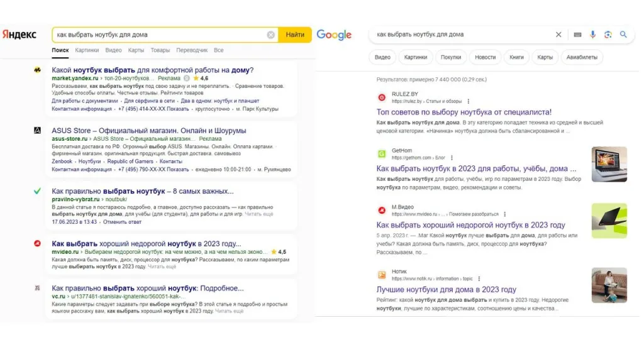Image resolution: width=644 pixels, height=362 pixels.
Task: Click GetHom favicon in Google results
Action: pos(382,154)
